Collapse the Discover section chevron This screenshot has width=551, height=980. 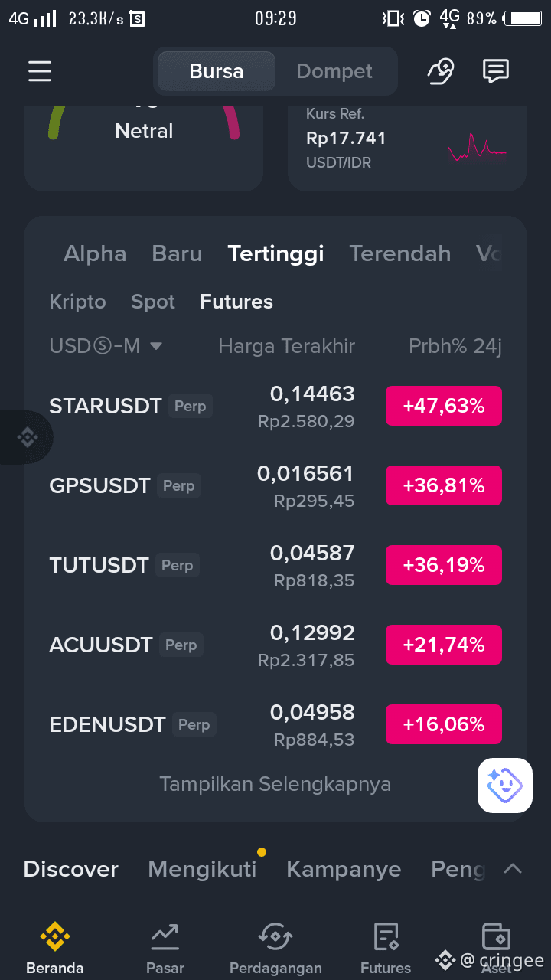pyautogui.click(x=513, y=869)
